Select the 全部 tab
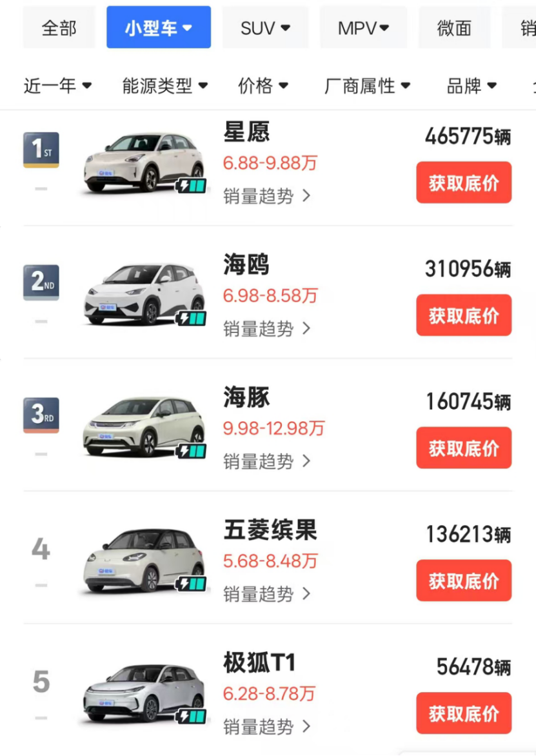Screen dimensions: 536x756 pyautogui.click(x=59, y=28)
